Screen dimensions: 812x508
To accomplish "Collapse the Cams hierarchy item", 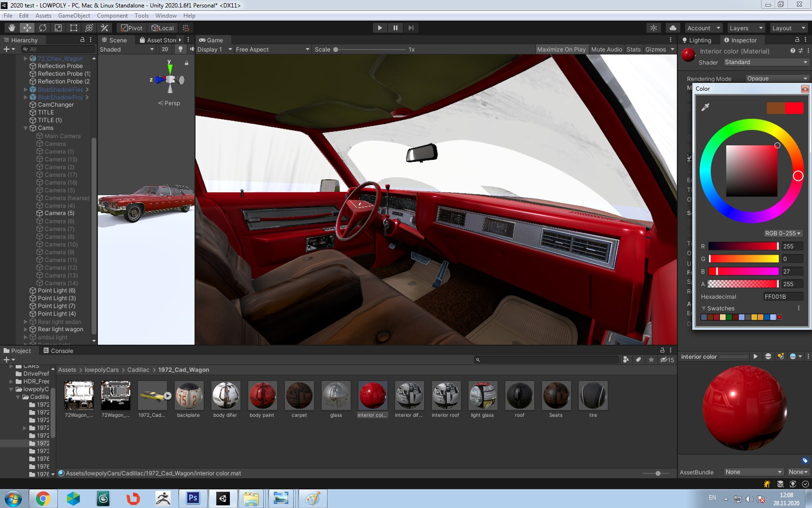I will (x=26, y=128).
